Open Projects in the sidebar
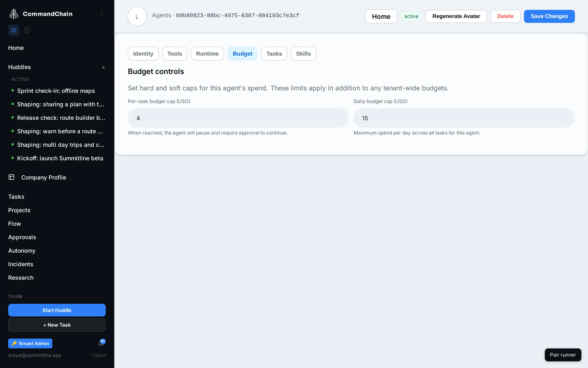This screenshot has width=588, height=368. (19, 210)
